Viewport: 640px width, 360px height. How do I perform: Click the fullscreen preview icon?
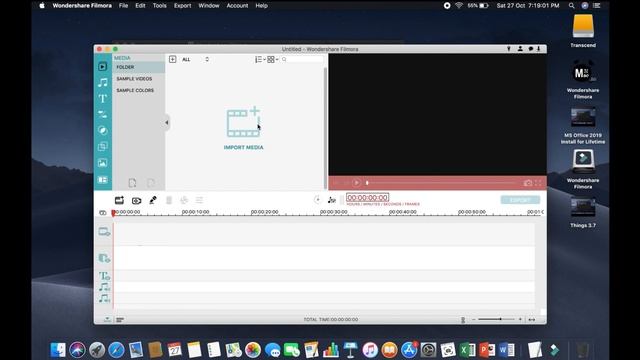pyautogui.click(x=538, y=183)
